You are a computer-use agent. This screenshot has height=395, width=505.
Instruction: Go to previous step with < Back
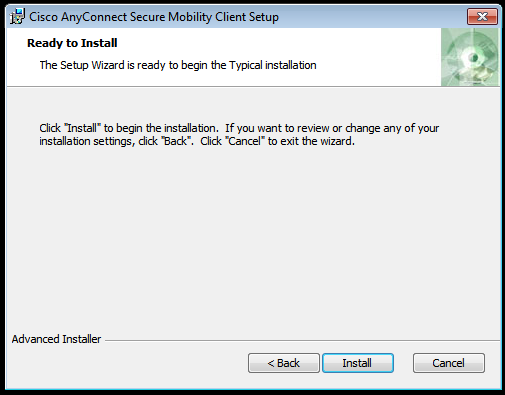coord(284,363)
